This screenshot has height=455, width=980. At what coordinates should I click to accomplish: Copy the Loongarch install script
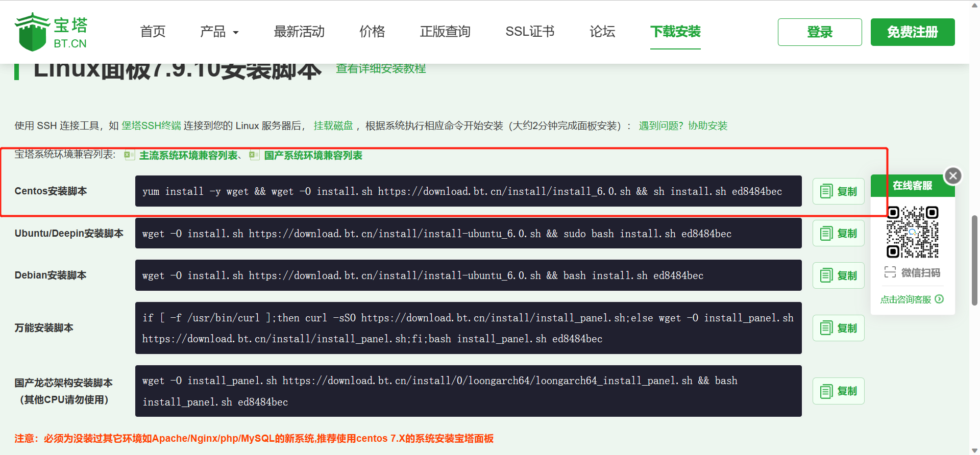point(838,391)
